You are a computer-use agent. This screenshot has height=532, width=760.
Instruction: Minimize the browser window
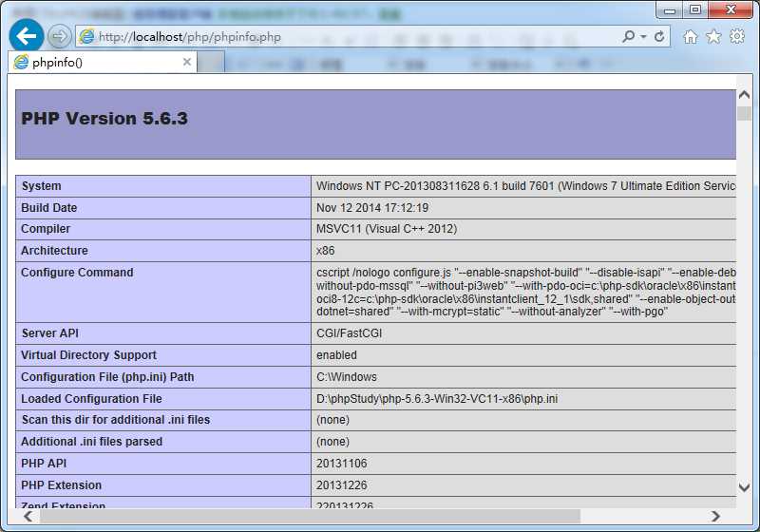point(670,10)
